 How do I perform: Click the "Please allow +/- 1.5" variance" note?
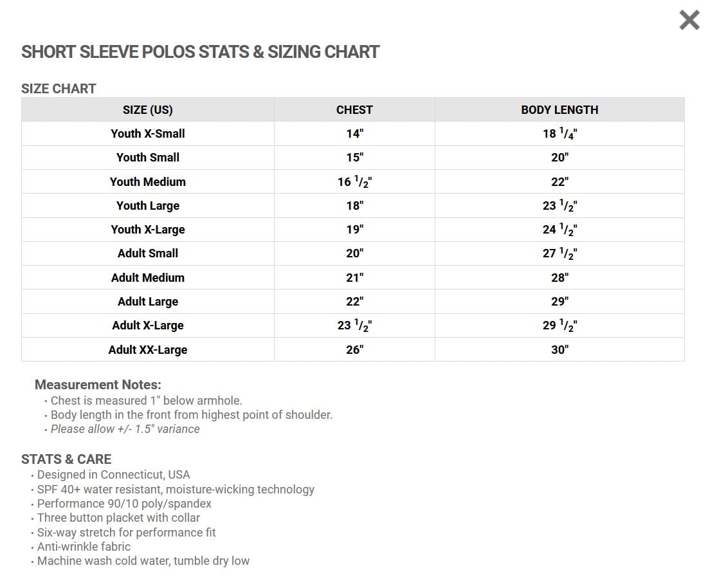(125, 429)
